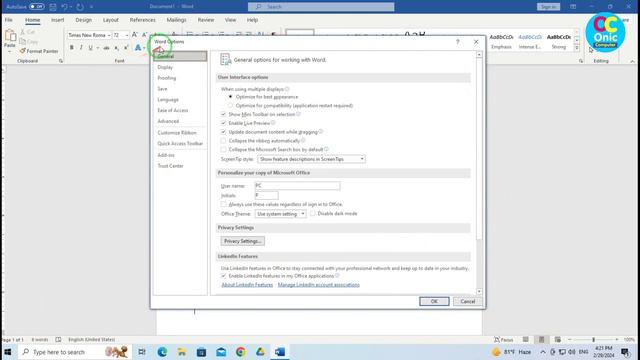Toggle the AutoSave switch

37,7
